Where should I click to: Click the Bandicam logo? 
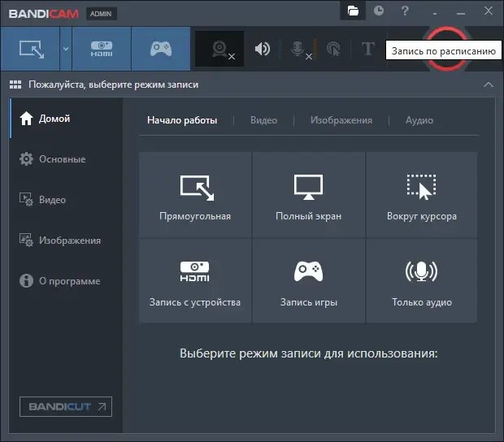point(44,14)
